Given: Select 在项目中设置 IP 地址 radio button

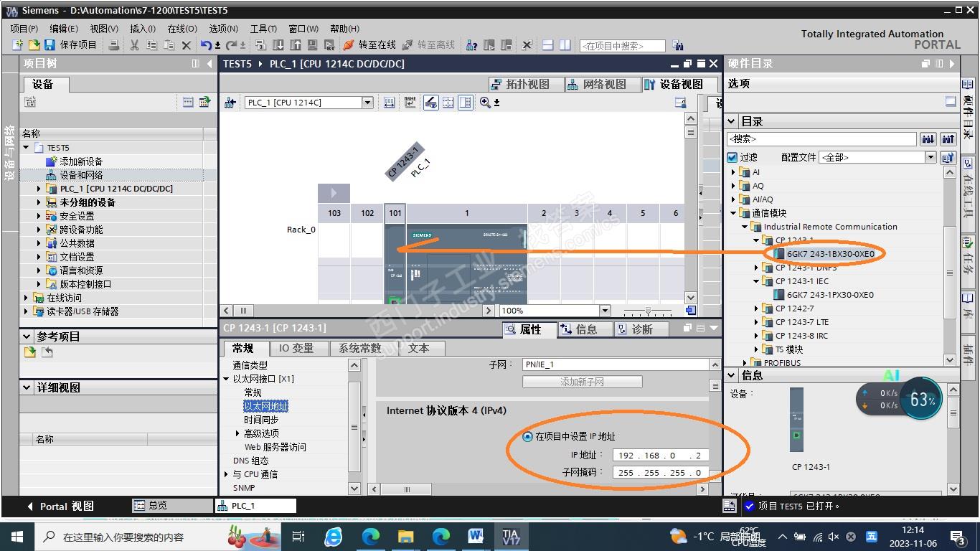Looking at the screenshot, I should [529, 436].
